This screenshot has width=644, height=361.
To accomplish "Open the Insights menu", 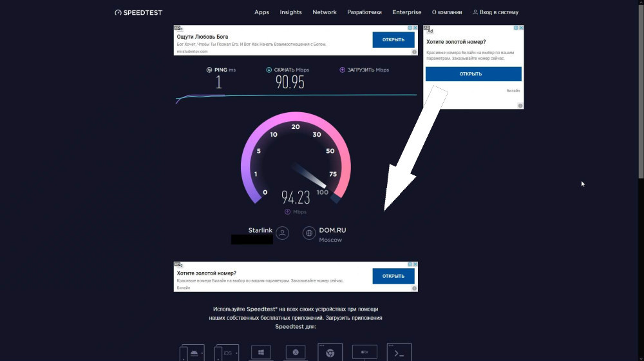I will click(291, 12).
